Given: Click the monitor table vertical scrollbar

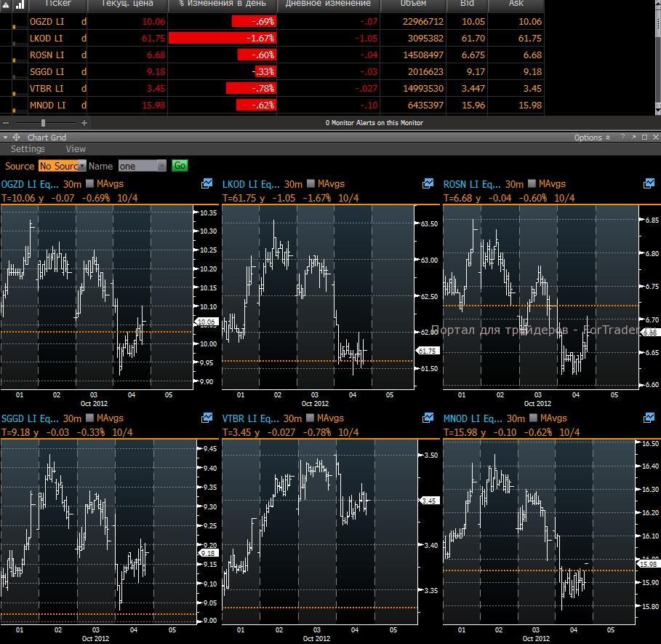Looking at the screenshot, I should tap(658, 59).
